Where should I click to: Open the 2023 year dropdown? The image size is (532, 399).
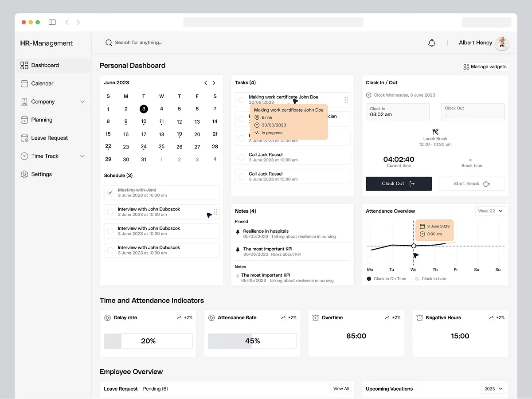pyautogui.click(x=494, y=389)
